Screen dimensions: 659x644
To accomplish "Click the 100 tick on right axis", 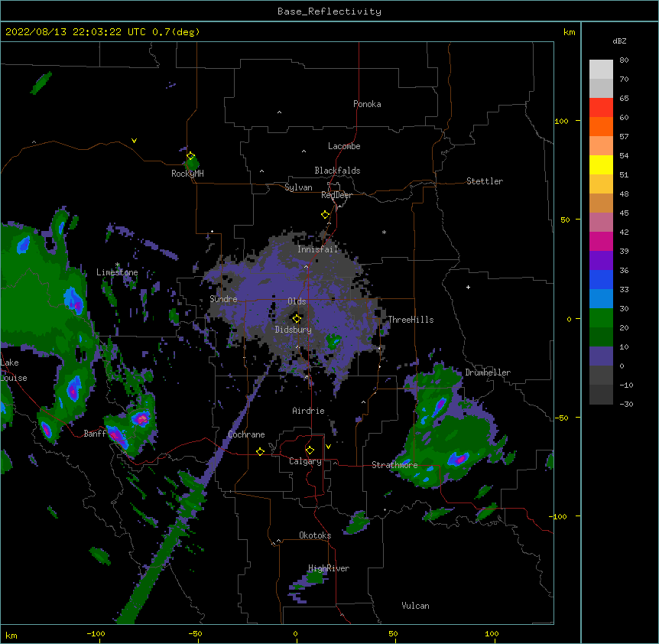I will tap(561, 121).
